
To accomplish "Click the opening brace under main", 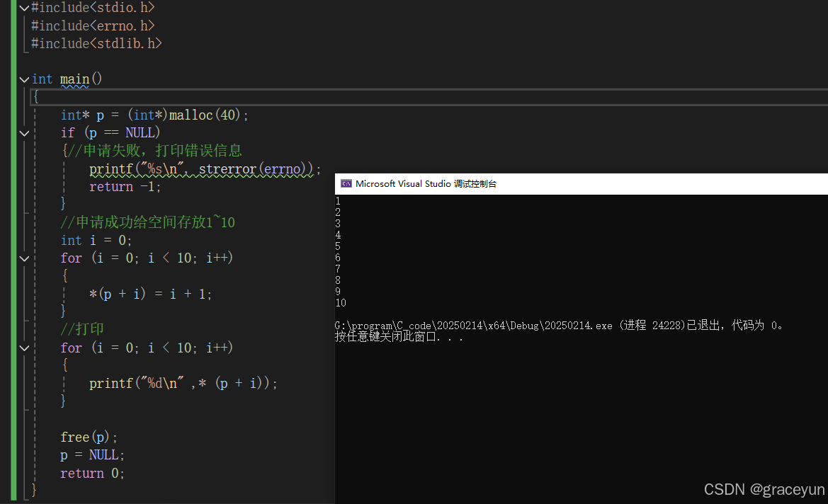I will [36, 97].
